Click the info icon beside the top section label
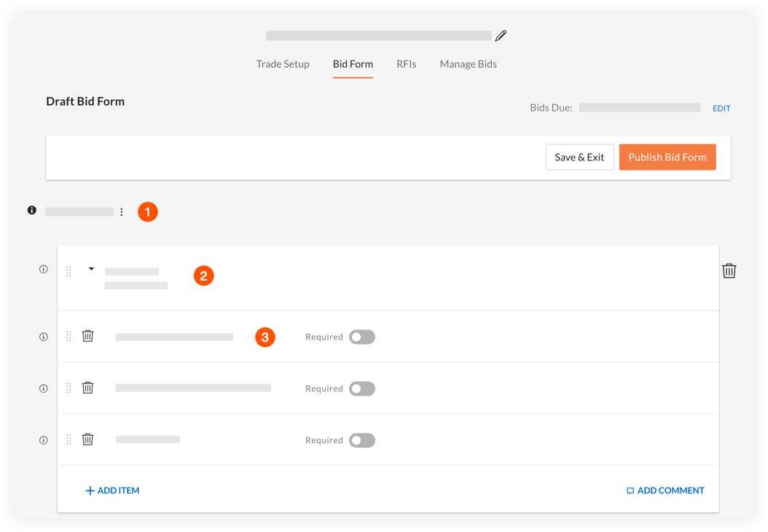768x532 pixels. 31,210
